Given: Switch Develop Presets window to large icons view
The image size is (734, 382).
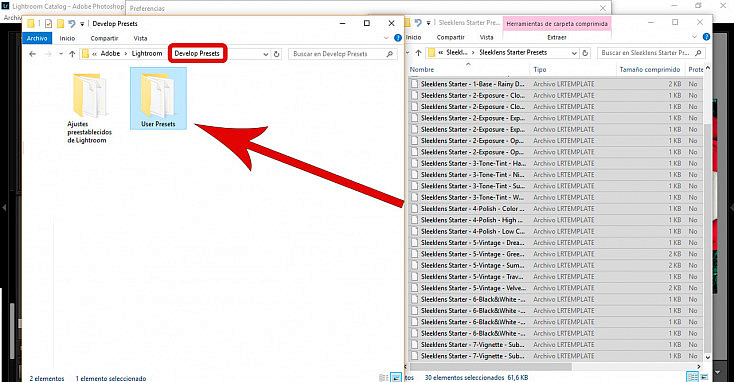Looking at the screenshot, I should 396,378.
